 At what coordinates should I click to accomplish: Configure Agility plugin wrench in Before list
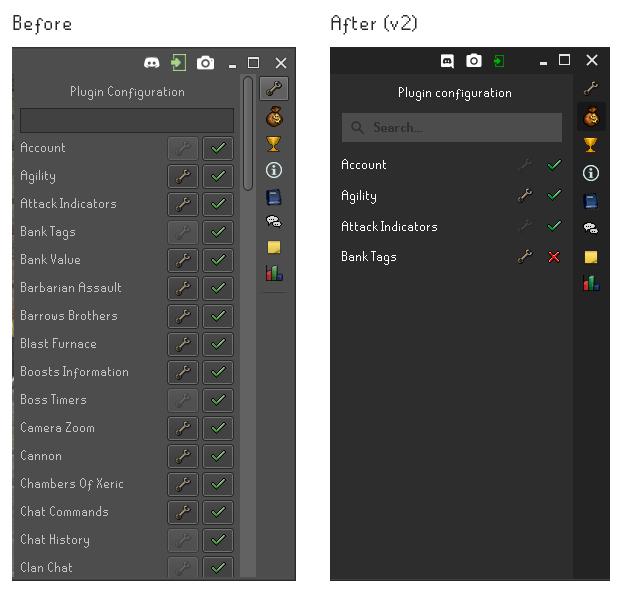click(x=183, y=176)
